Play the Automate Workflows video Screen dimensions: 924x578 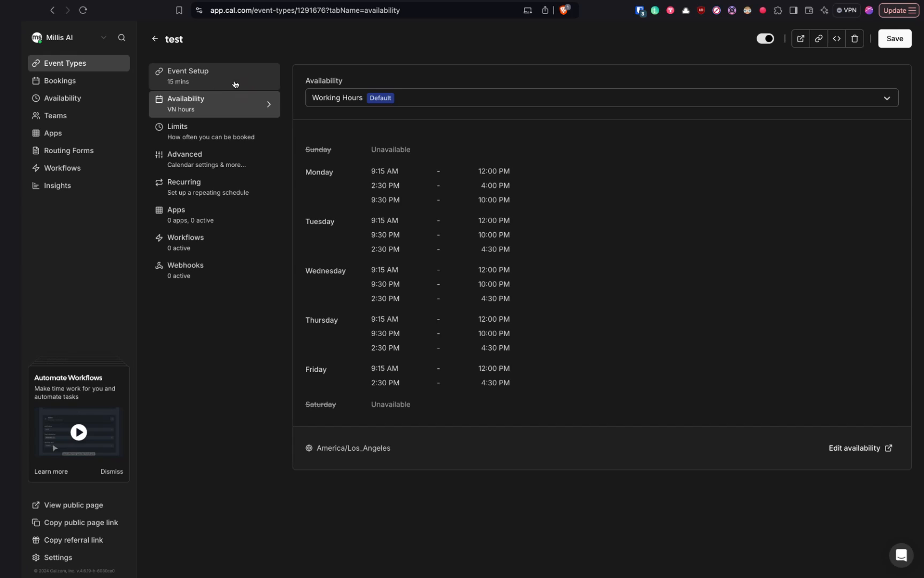(x=79, y=432)
